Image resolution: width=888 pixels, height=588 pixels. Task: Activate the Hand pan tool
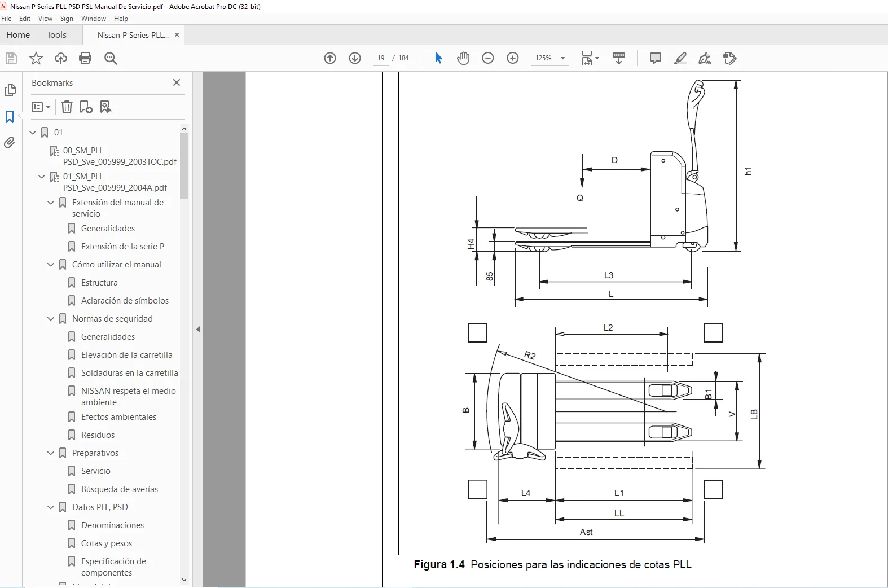(463, 58)
